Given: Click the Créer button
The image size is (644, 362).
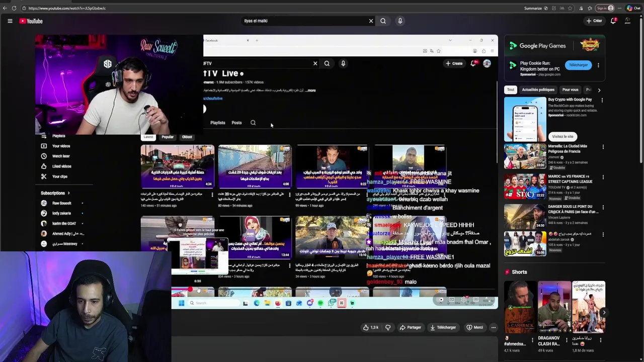Looking at the screenshot, I should click(x=594, y=21).
